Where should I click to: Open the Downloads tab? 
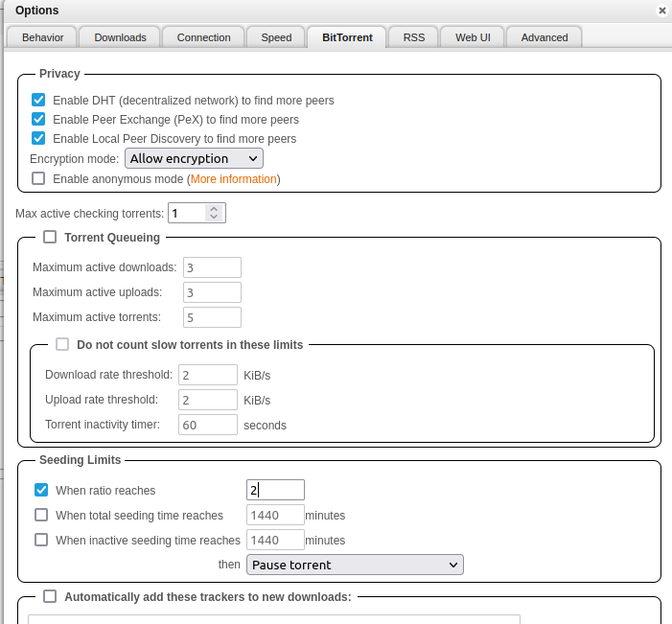coord(120,37)
